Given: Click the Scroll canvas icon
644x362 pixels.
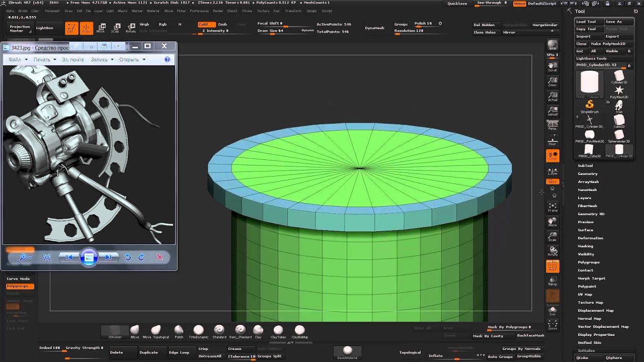Looking at the screenshot, I should coord(552,66).
